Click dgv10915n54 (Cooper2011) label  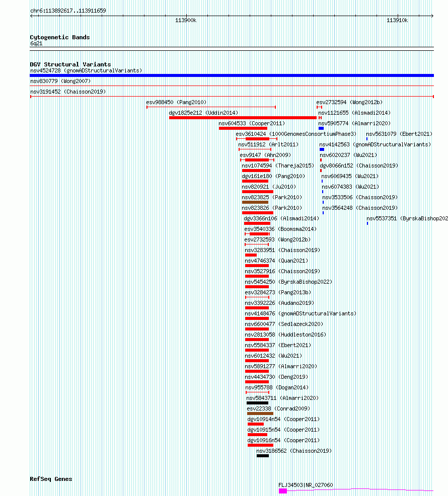tap(284, 430)
